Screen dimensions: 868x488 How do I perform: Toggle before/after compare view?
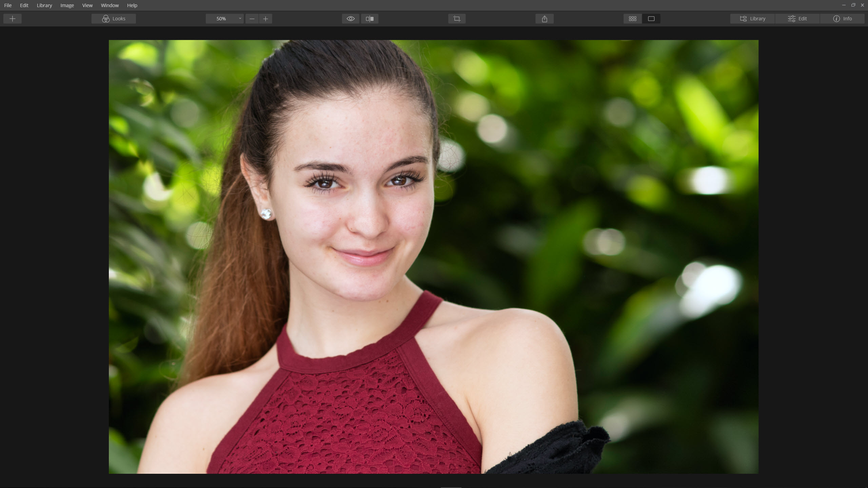370,19
